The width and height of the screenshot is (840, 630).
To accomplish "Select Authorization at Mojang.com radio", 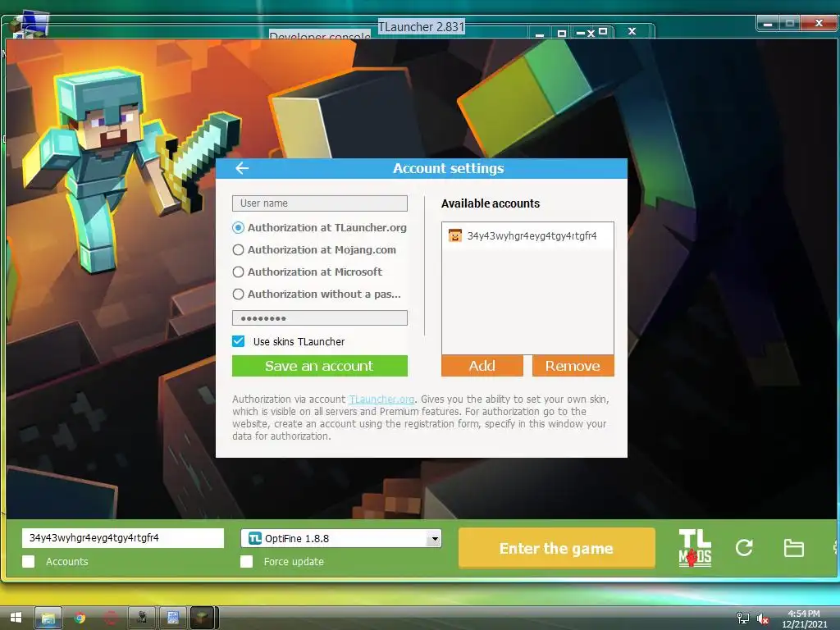I will (x=239, y=249).
